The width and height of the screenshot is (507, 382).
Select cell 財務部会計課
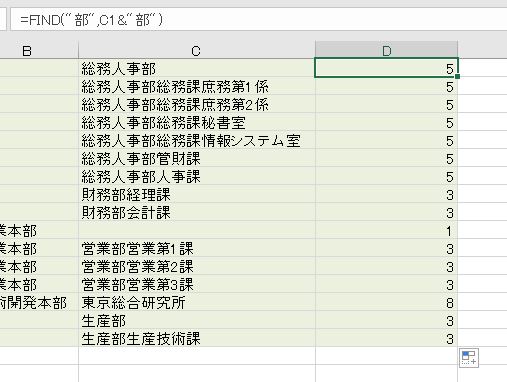(197, 212)
